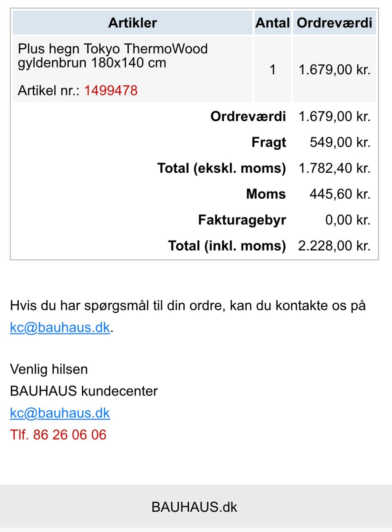Open the kc@bauhaus.dk link under BAUHAUS kundecenter
The image size is (392, 532).
60,413
